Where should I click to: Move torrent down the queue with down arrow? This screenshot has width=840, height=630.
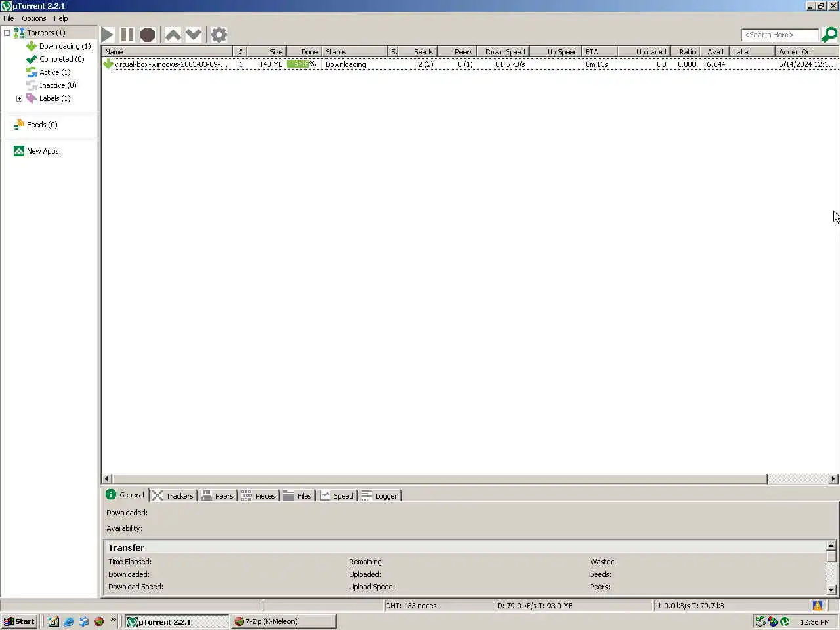pyautogui.click(x=194, y=35)
